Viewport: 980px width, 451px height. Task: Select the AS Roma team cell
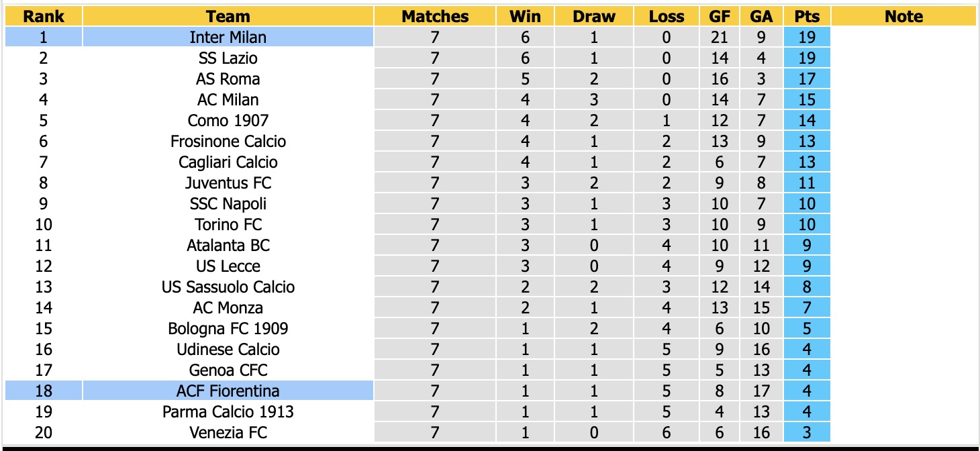click(x=228, y=79)
